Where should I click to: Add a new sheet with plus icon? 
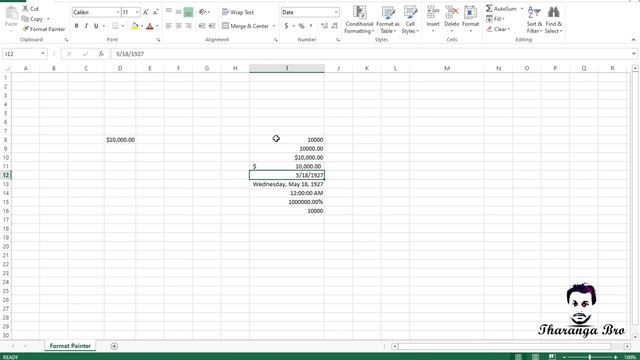[114, 346]
